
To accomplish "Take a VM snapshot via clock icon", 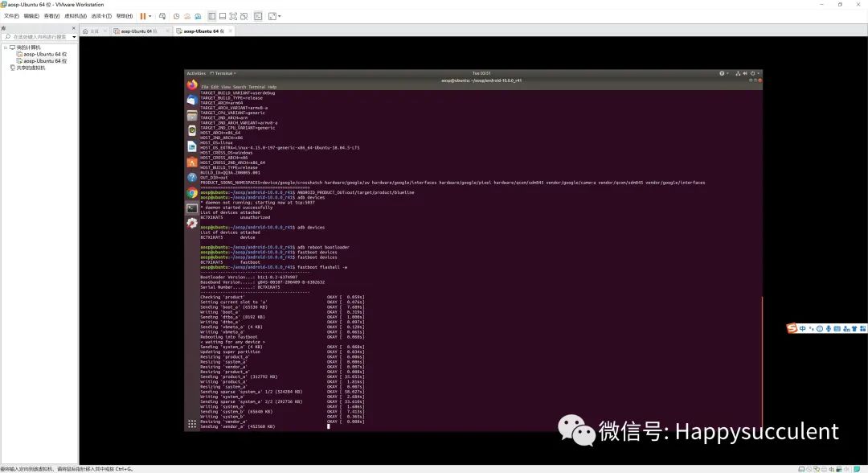I will point(177,16).
